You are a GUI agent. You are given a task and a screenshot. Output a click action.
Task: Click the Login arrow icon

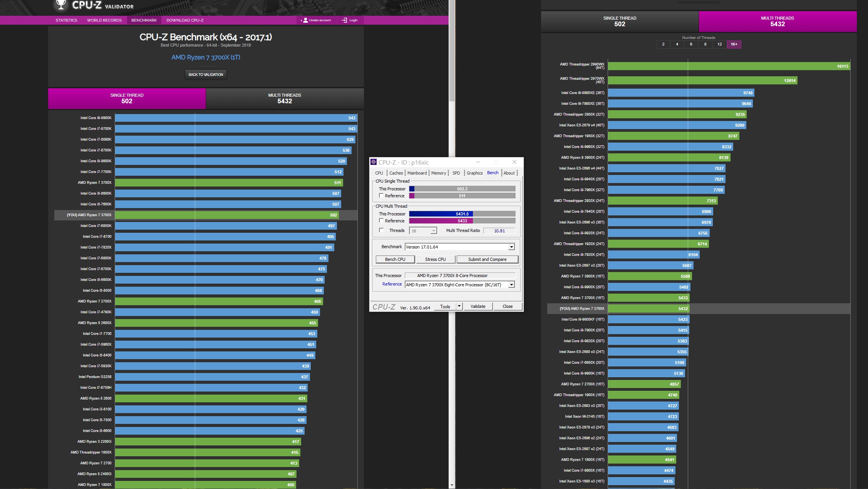(344, 20)
